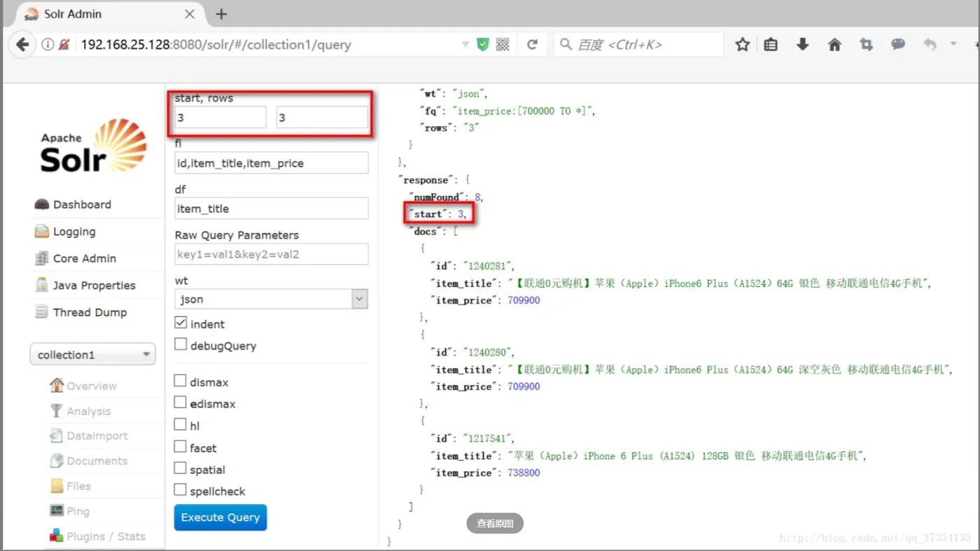Screen dimensions: 980x551
Task: Enable the dismax checkbox
Action: 181,381
